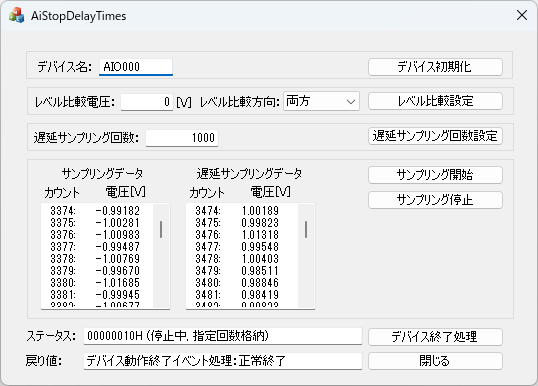Select row 3379: -0.99670 in sampling list
This screenshot has height=386, width=538.
pos(97,271)
